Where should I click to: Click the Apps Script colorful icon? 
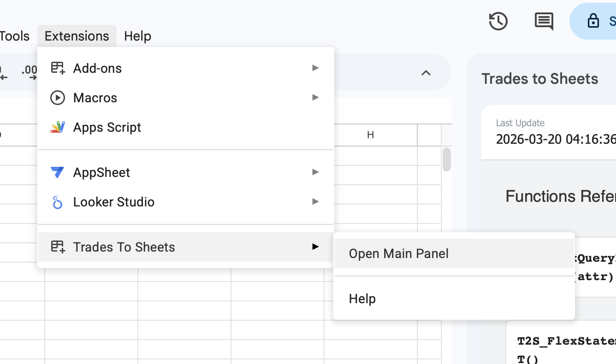click(58, 127)
